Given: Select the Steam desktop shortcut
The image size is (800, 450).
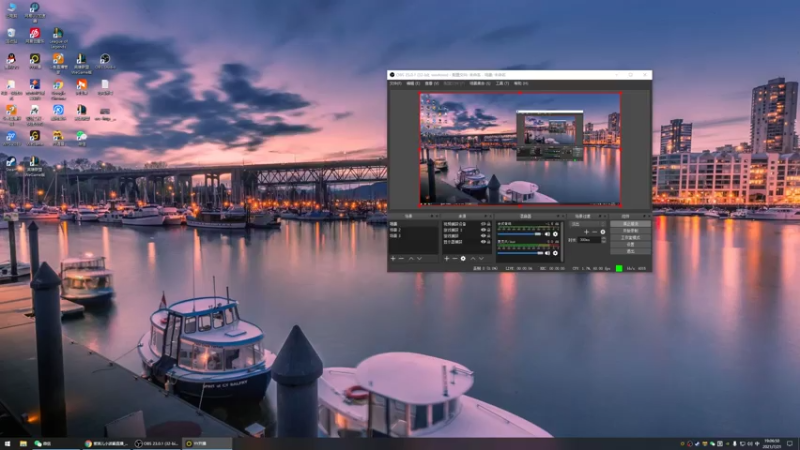Looking at the screenshot, I should pyautogui.click(x=11, y=164).
